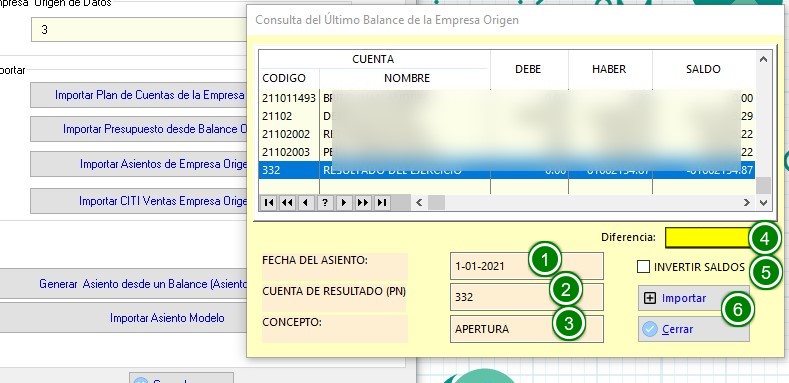Enable the INVERTIR SALDOS checkbox

[x=643, y=267]
